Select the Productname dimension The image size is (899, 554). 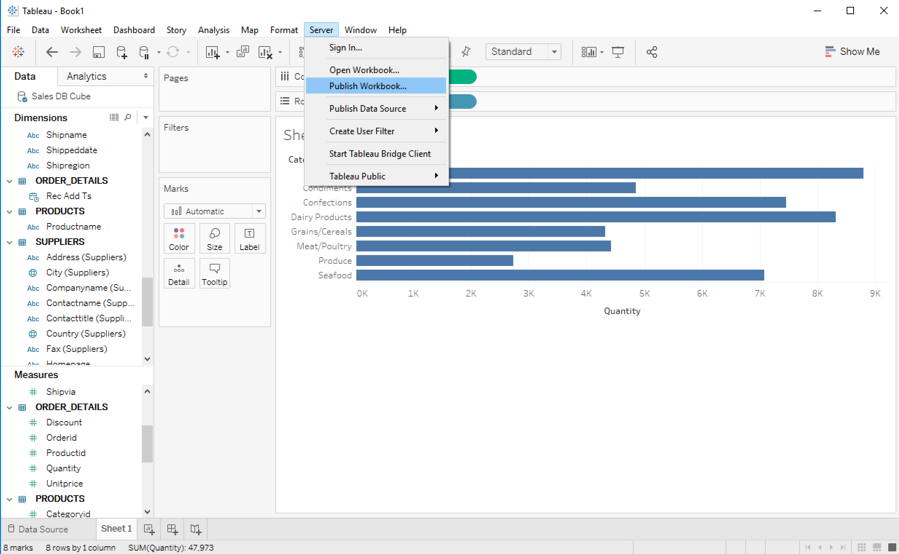73,227
